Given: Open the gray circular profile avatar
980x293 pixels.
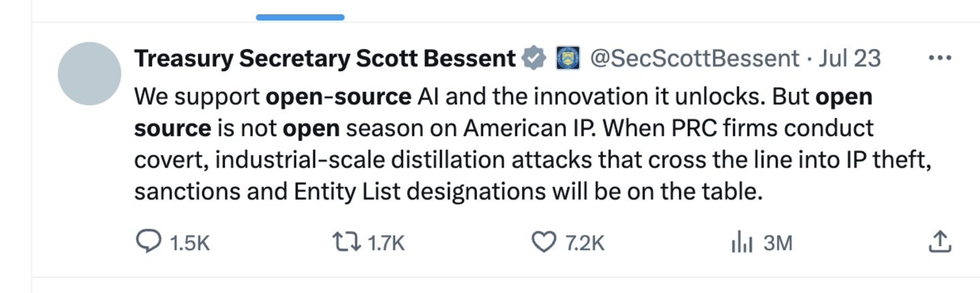Looking at the screenshot, I should 89,74.
